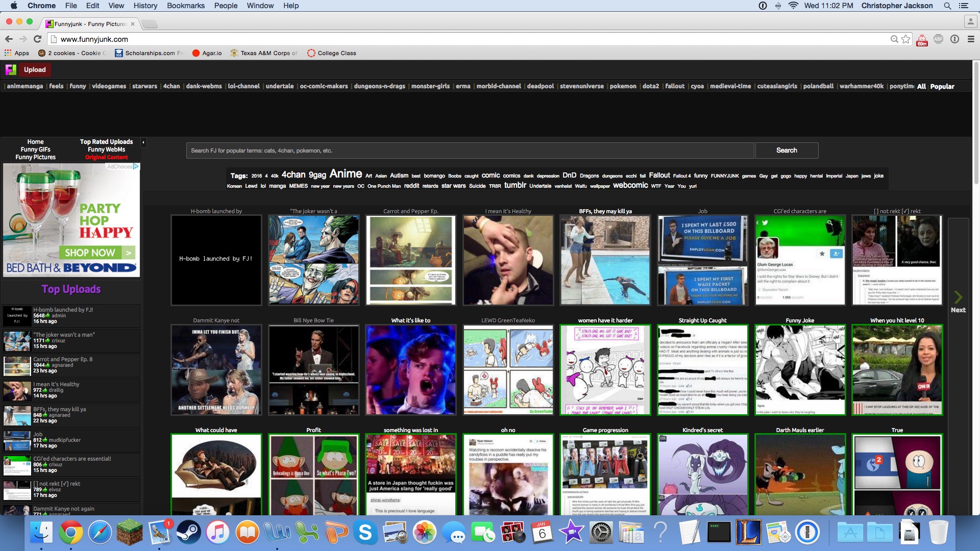Click the FunnyJunk logo icon
Image resolution: width=980 pixels, height=551 pixels.
pyautogui.click(x=11, y=70)
